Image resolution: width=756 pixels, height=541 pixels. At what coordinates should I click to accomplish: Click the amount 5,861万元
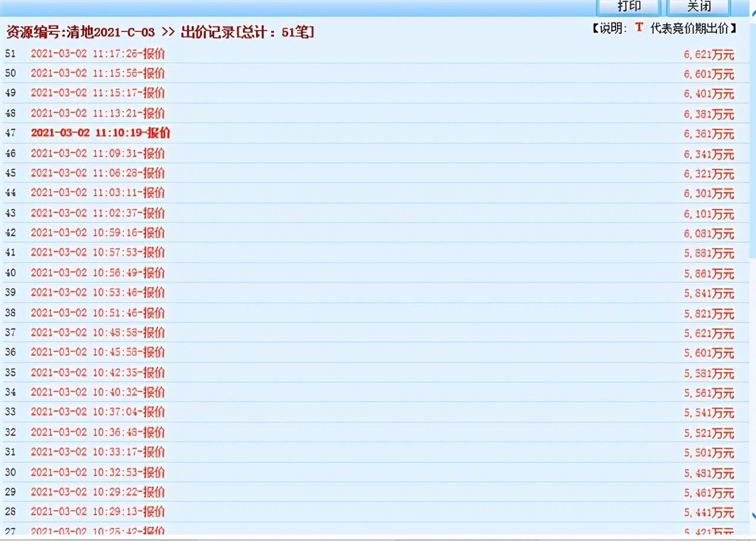(x=709, y=274)
